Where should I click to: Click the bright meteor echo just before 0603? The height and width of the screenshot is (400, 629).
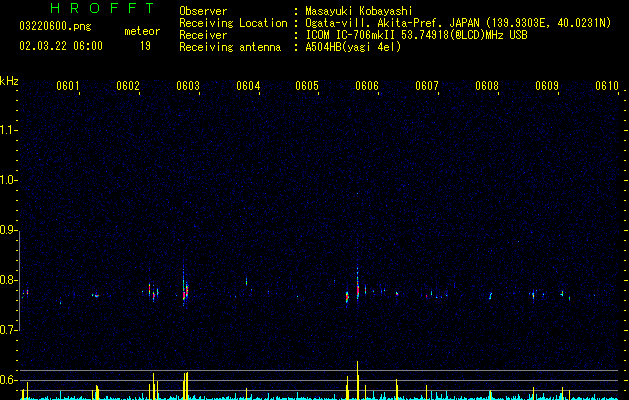(185, 292)
